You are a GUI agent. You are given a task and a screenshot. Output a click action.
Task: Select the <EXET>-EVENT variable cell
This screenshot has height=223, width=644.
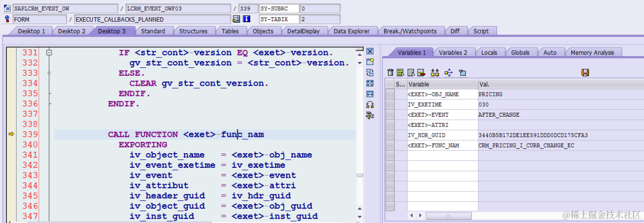tap(443, 115)
